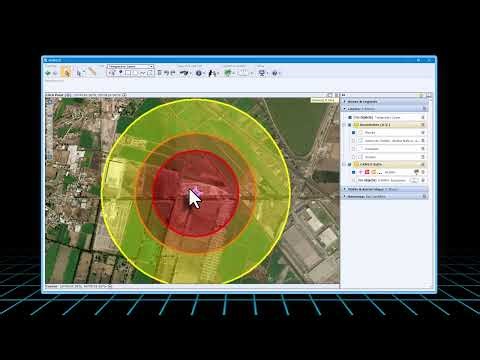Viewport: 480px width, 360px height.
Task: Click the orange symbol in the symbols layer row
Action: pos(374,172)
